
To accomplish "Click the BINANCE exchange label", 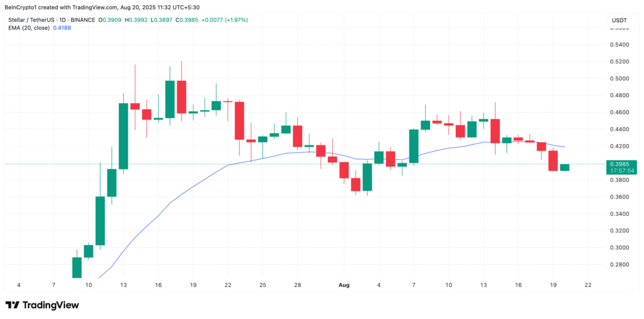I will click(83, 20).
